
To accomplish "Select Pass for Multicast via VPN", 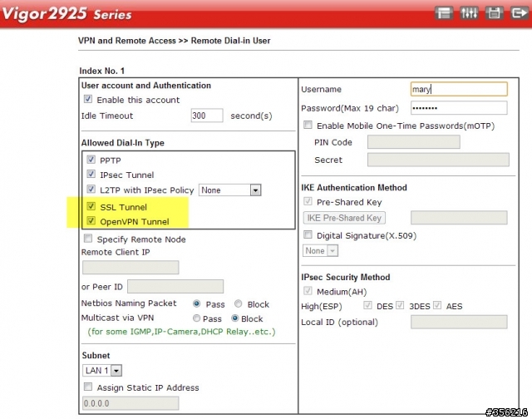I will (x=196, y=318).
